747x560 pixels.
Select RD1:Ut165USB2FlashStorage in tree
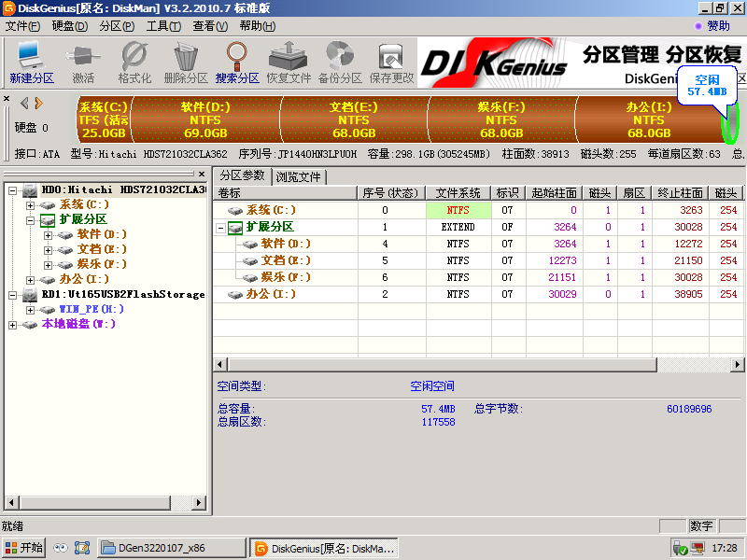click(x=123, y=294)
